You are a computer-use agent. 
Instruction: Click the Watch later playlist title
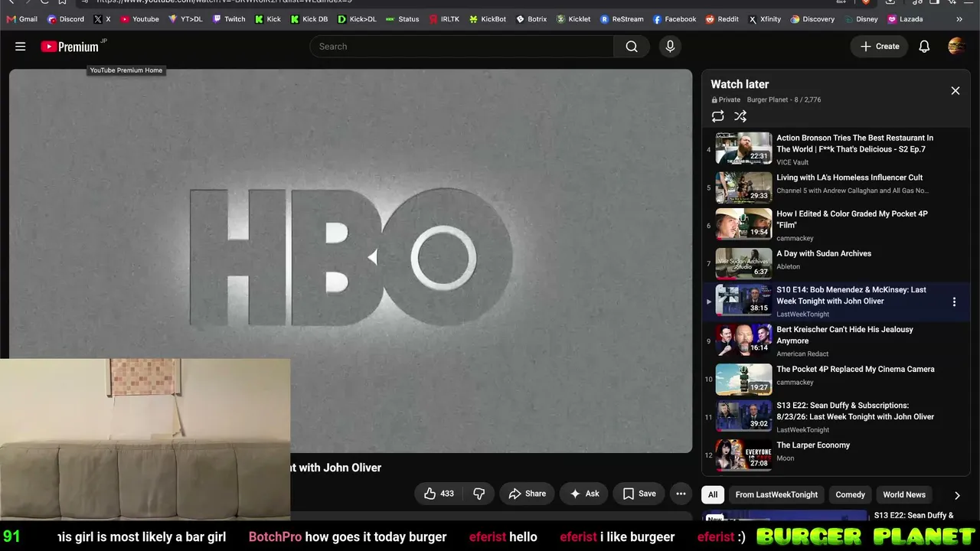[x=740, y=84]
